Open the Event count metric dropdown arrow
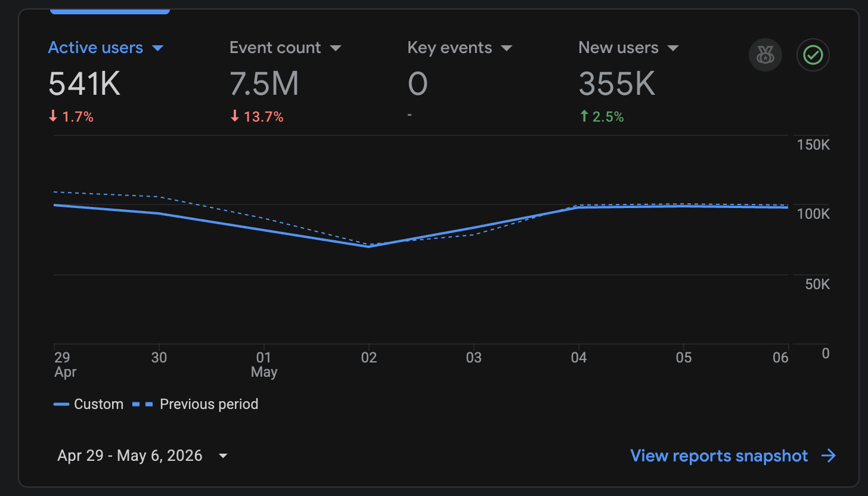This screenshot has width=868, height=496. [336, 48]
